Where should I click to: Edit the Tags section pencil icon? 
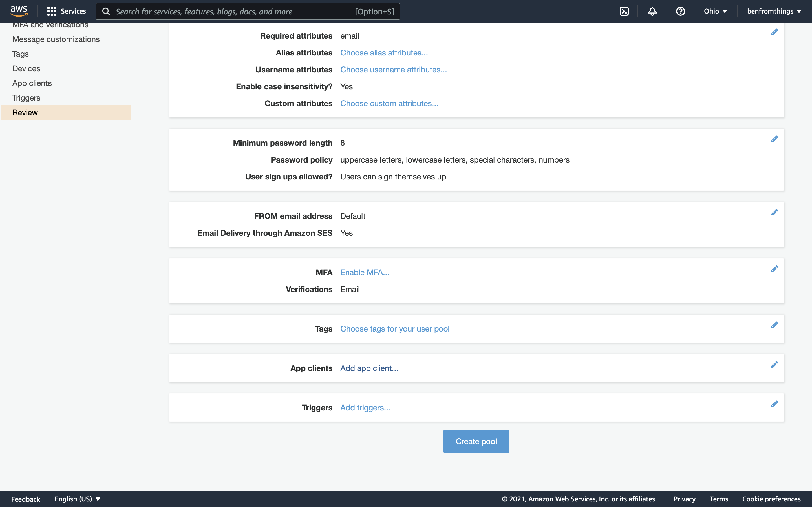pyautogui.click(x=775, y=325)
